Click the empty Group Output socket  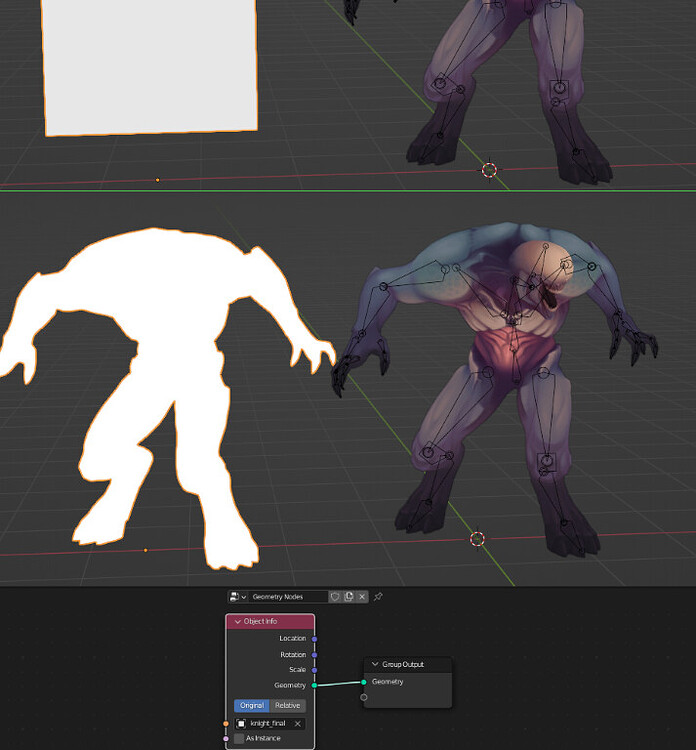pos(364,697)
